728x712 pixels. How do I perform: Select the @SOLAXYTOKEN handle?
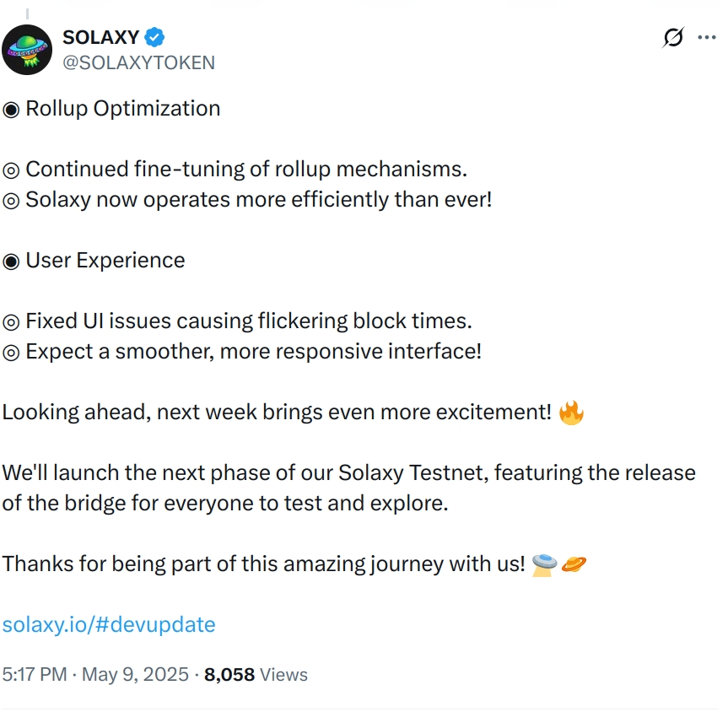139,62
